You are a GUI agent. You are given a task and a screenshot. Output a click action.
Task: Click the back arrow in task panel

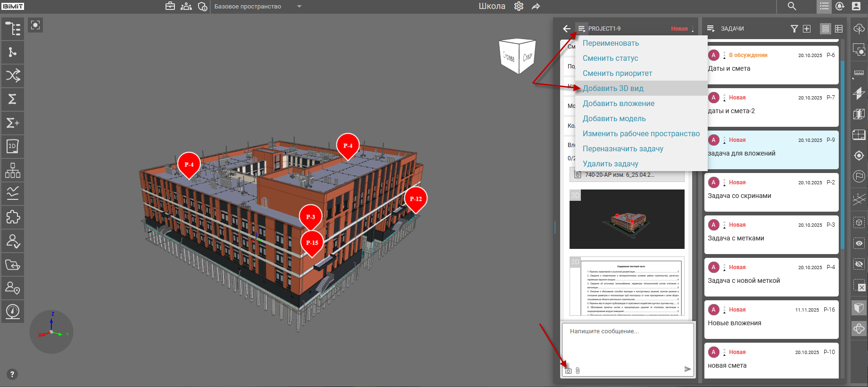point(567,29)
